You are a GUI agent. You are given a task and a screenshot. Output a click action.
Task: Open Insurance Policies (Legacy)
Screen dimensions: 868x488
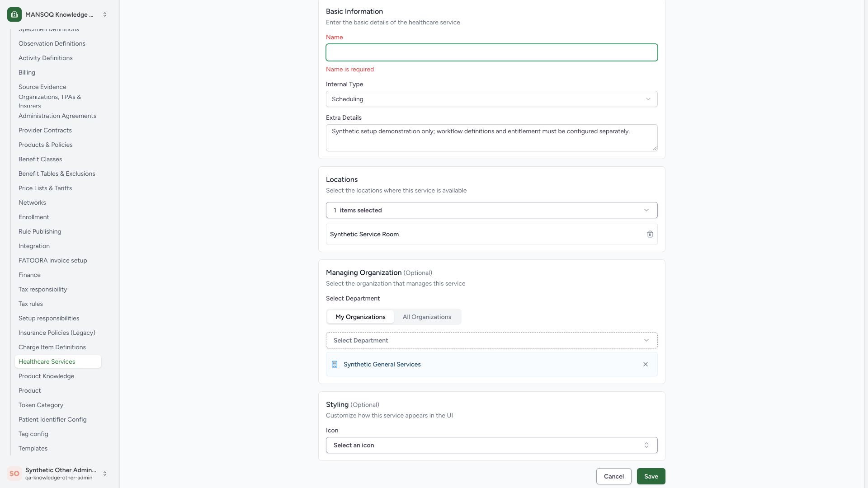point(58,333)
